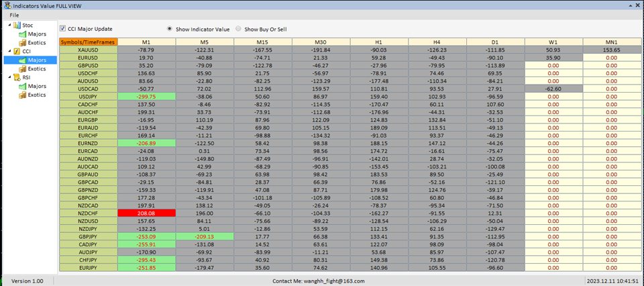
Task: Click the RSI indicator icon in the tree
Action: tap(17, 77)
